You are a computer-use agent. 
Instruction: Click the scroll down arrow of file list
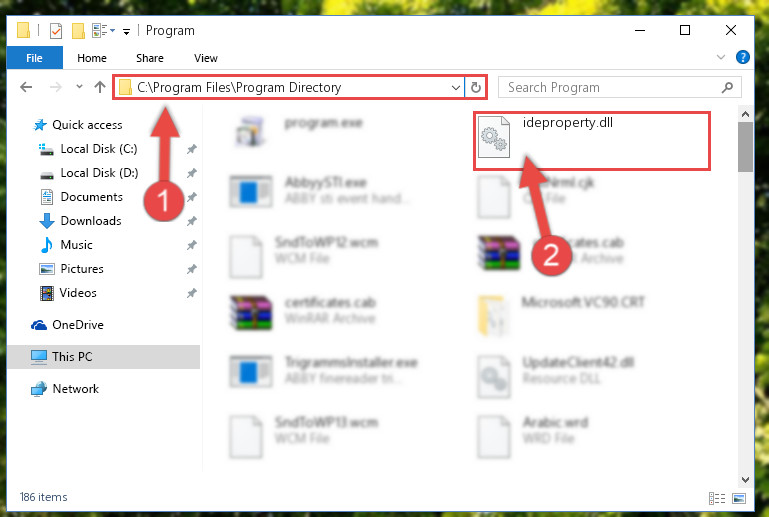pyautogui.click(x=745, y=480)
